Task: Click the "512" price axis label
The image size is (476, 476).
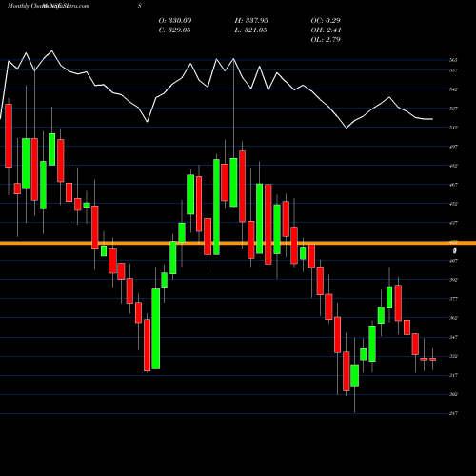Action: [x=453, y=128]
